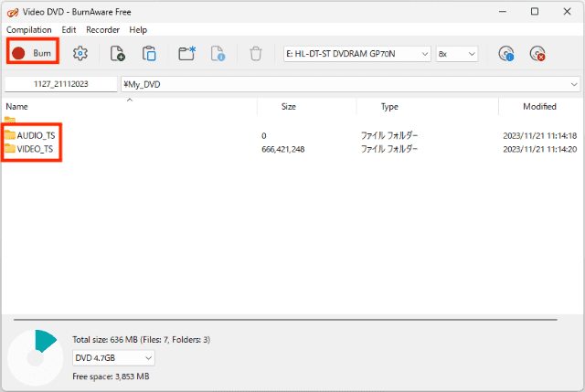Click the trash delete icon
The height and width of the screenshot is (392, 585).
point(256,54)
